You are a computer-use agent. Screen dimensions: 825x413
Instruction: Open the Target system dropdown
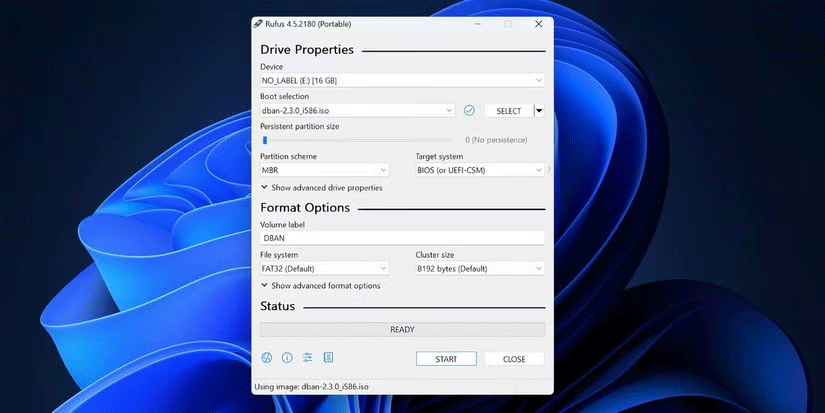(x=480, y=170)
